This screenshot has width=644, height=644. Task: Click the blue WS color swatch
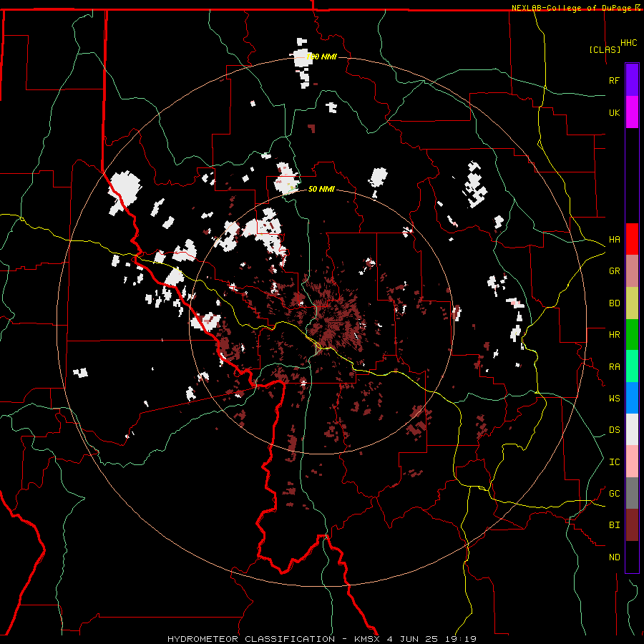click(632, 398)
